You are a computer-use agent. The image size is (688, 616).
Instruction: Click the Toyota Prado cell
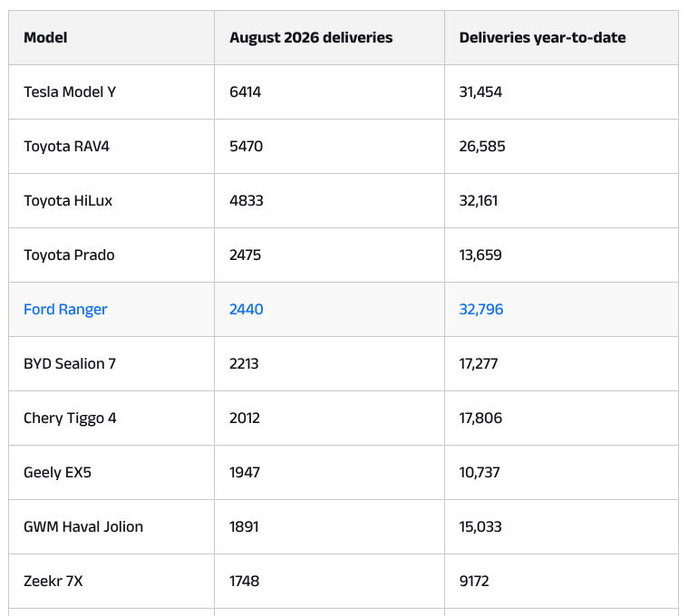point(111,255)
